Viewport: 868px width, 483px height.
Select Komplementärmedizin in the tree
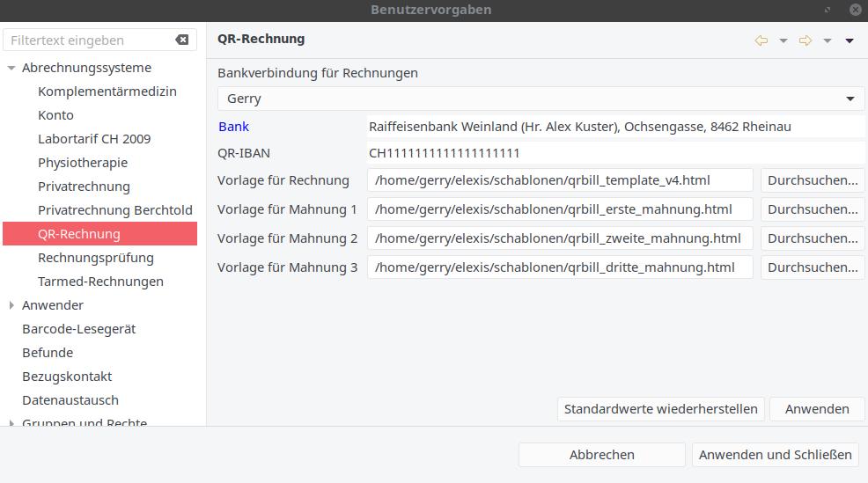click(x=107, y=91)
